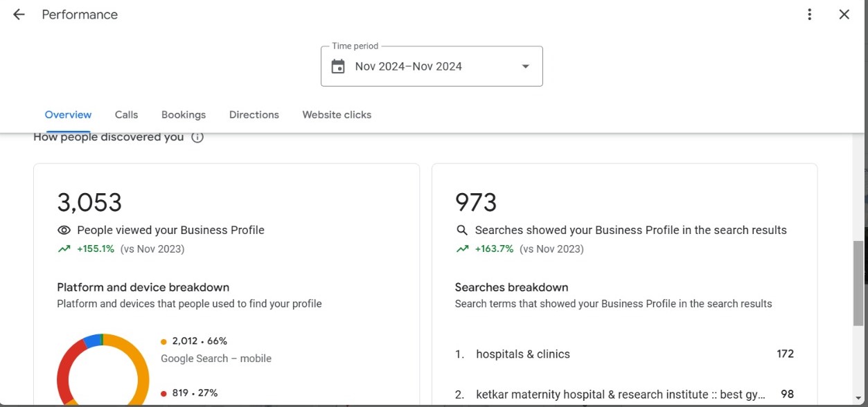
Task: Open info icon next to How people discovered you
Action: [197, 137]
